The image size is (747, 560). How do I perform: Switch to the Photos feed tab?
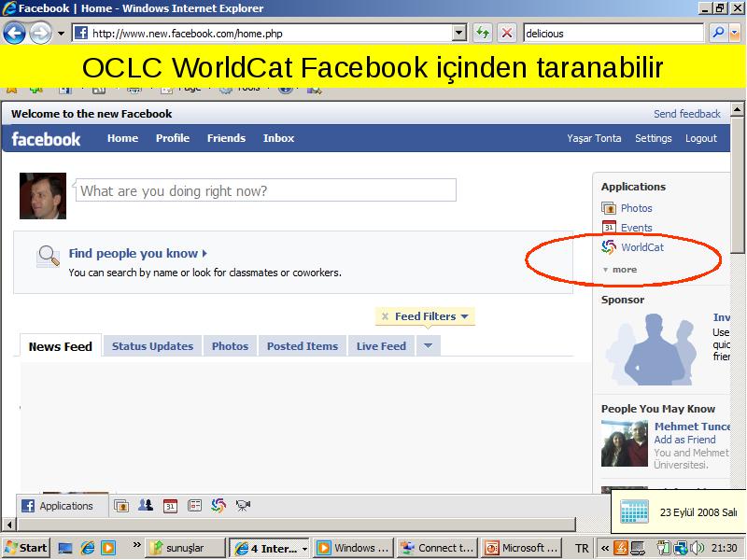pos(230,346)
